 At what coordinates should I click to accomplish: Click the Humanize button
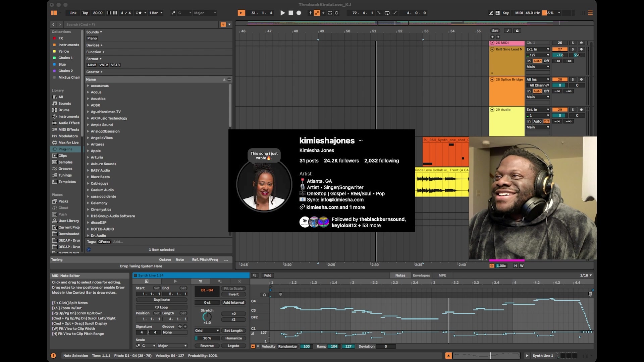click(x=233, y=338)
